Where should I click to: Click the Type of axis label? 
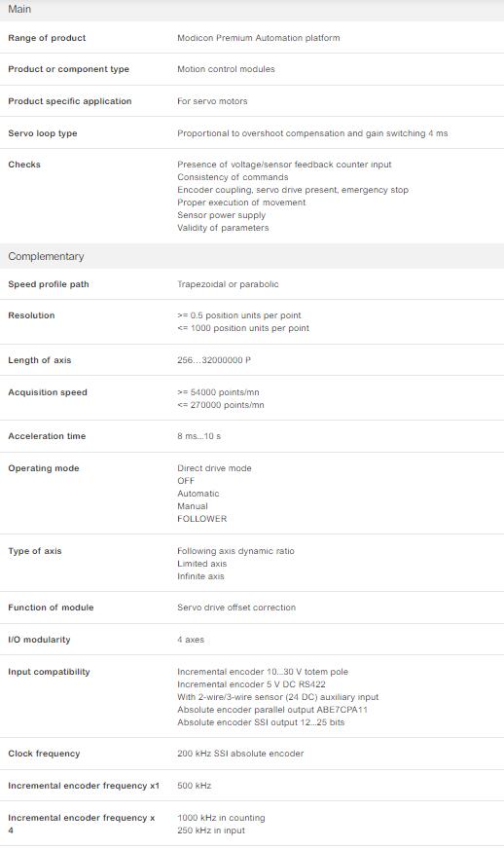(35, 551)
